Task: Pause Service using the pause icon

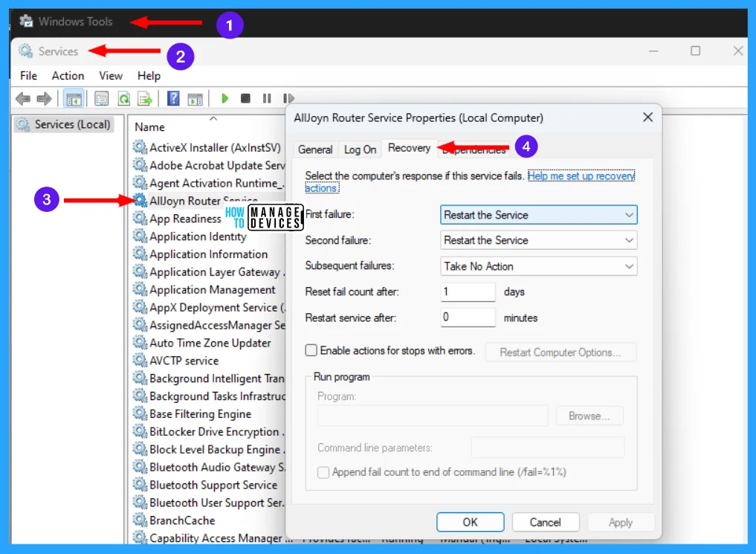Action: click(x=267, y=98)
